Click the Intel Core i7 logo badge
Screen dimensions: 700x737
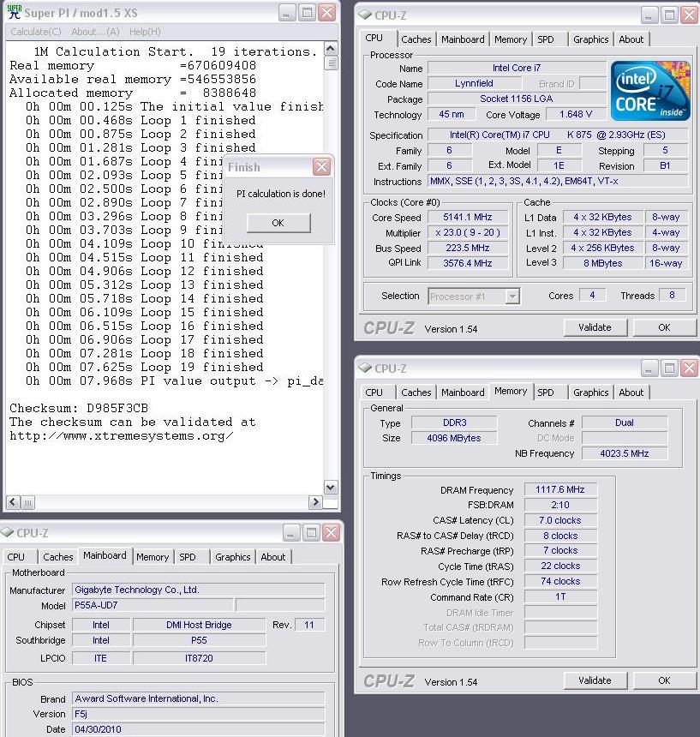tap(650, 91)
